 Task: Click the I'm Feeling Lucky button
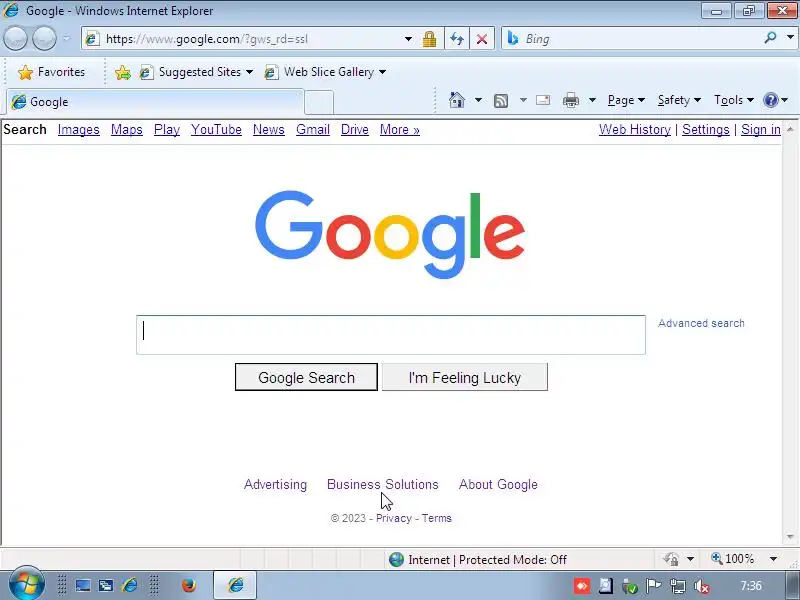click(x=465, y=377)
